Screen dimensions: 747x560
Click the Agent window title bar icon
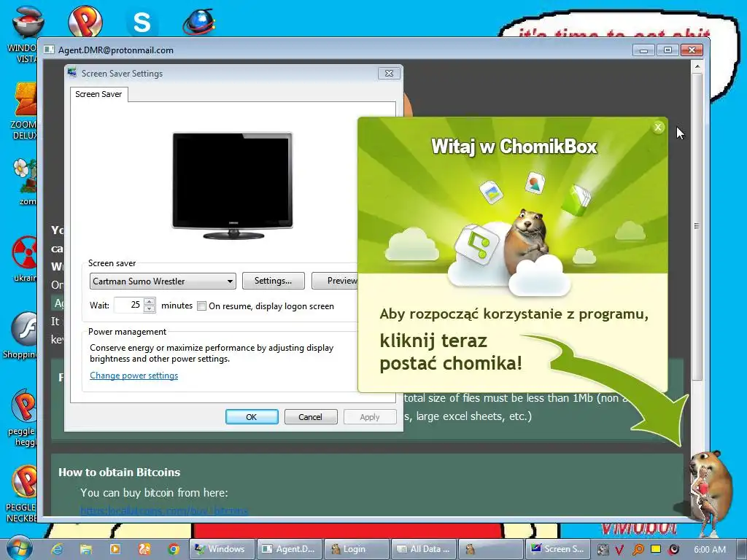pyautogui.click(x=49, y=50)
